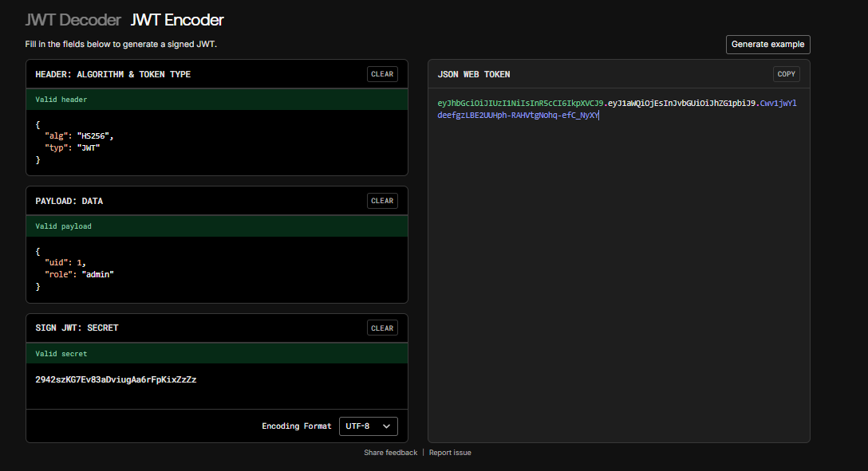The image size is (868, 471).
Task: Open the Share feedback link
Action: tap(390, 453)
